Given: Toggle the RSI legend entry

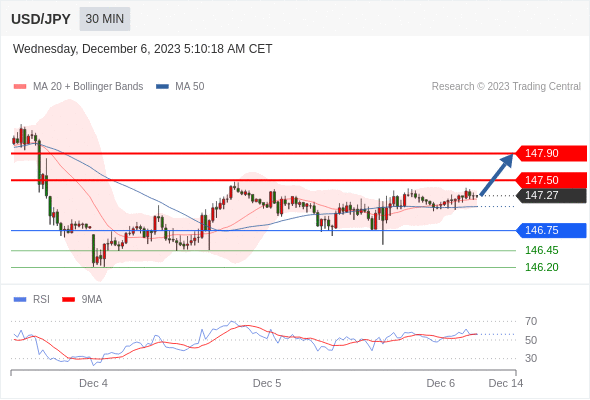Looking at the screenshot, I should coord(41,300).
